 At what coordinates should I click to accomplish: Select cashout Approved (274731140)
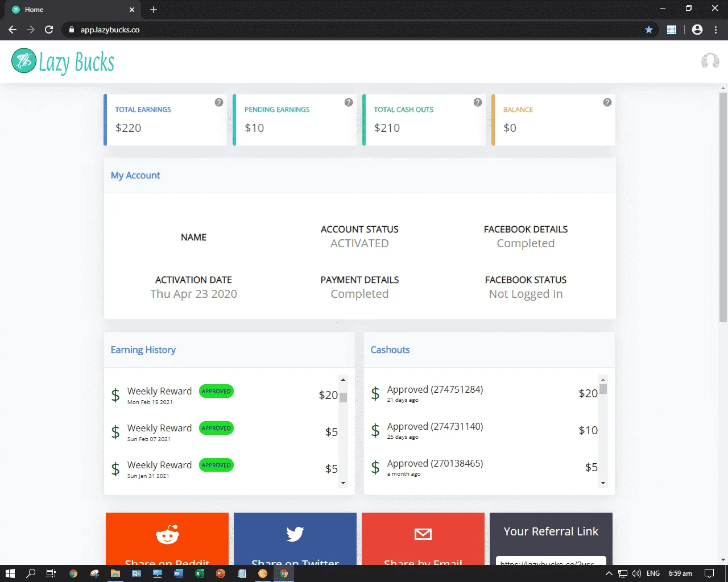coord(484,430)
